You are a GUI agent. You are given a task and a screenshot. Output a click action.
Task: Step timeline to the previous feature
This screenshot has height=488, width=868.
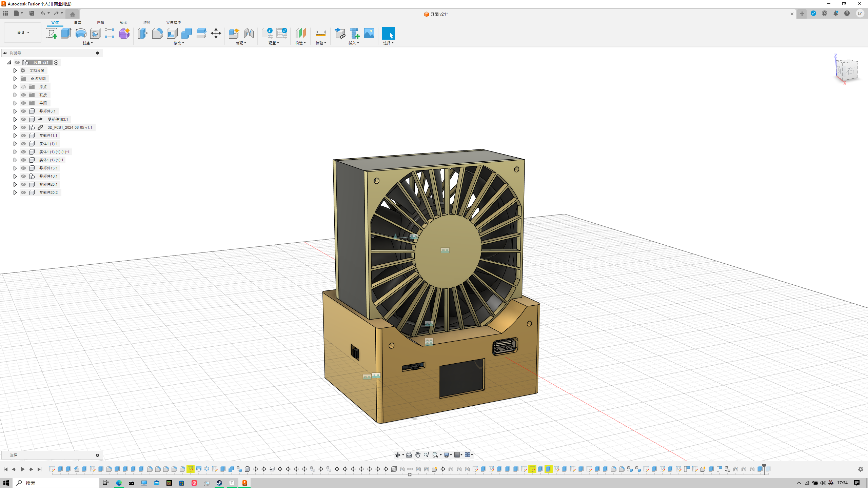coord(14,469)
